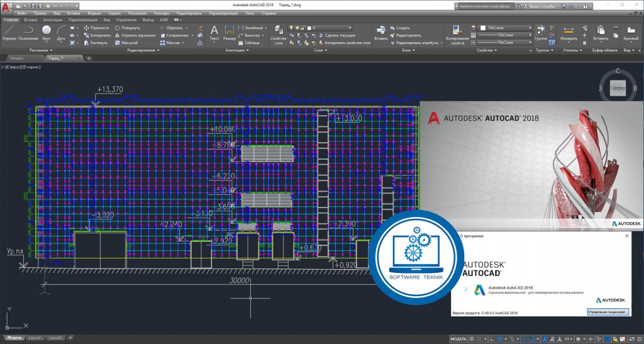Select the Отрезок (Line) tool

click(9, 31)
